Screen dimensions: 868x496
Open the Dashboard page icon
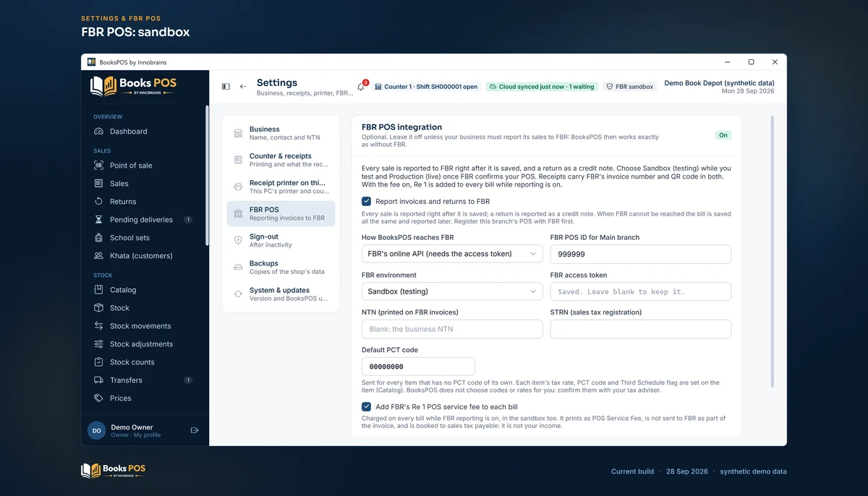(99, 132)
